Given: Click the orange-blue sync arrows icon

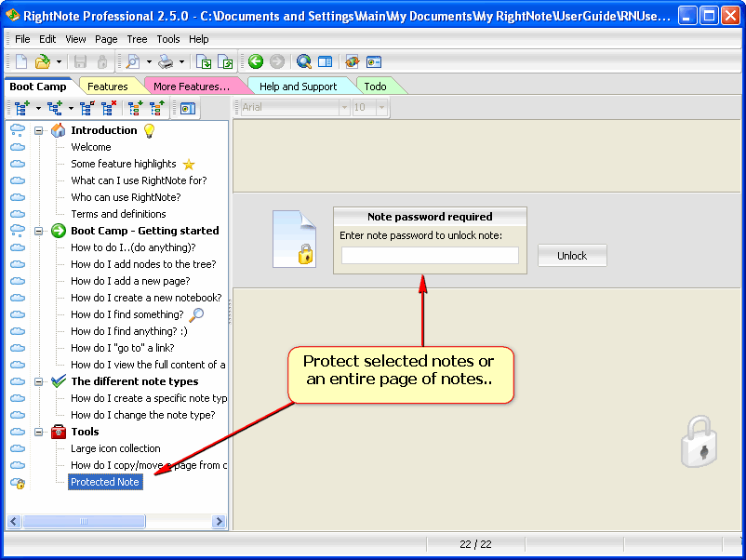Looking at the screenshot, I should (x=352, y=61).
